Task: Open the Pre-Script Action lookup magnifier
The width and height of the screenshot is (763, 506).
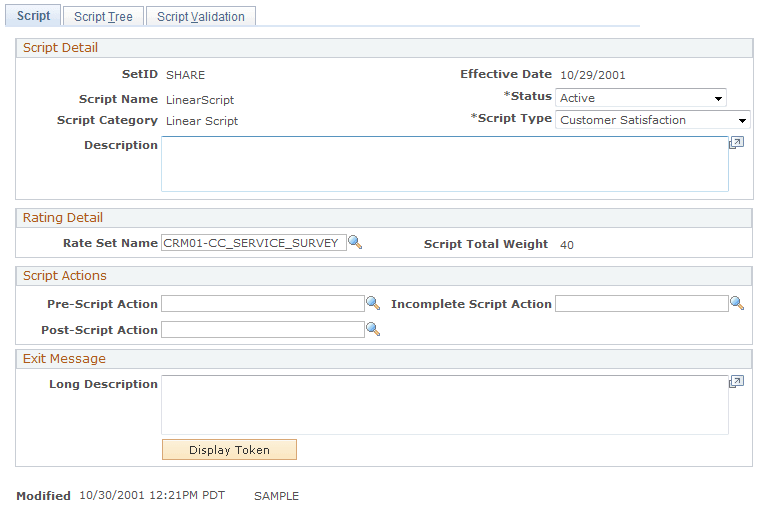Action: 373,303
